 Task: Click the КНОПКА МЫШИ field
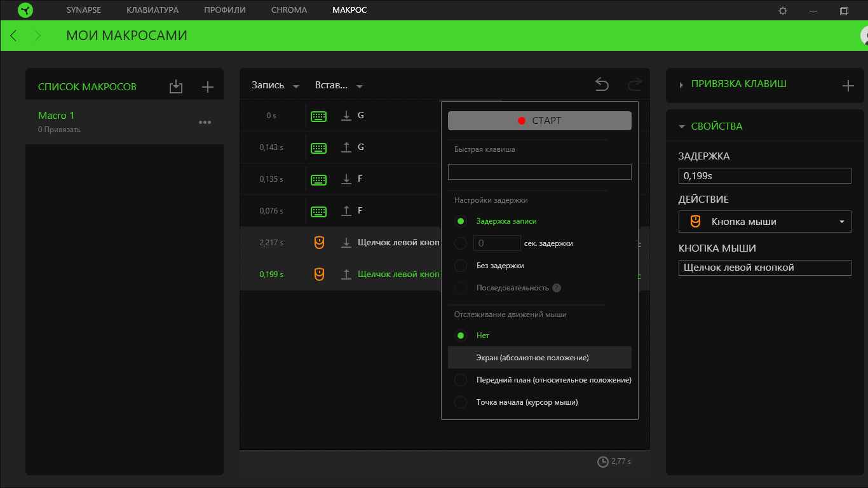tap(764, 268)
